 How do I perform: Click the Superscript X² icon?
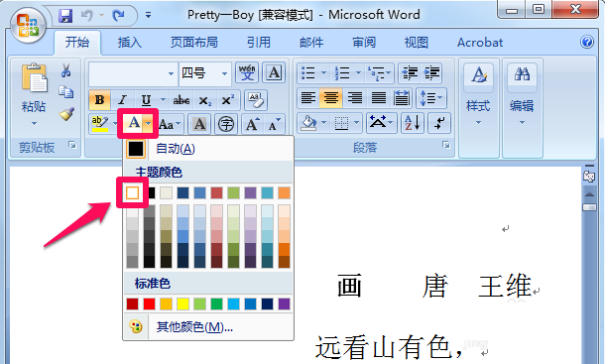(228, 100)
